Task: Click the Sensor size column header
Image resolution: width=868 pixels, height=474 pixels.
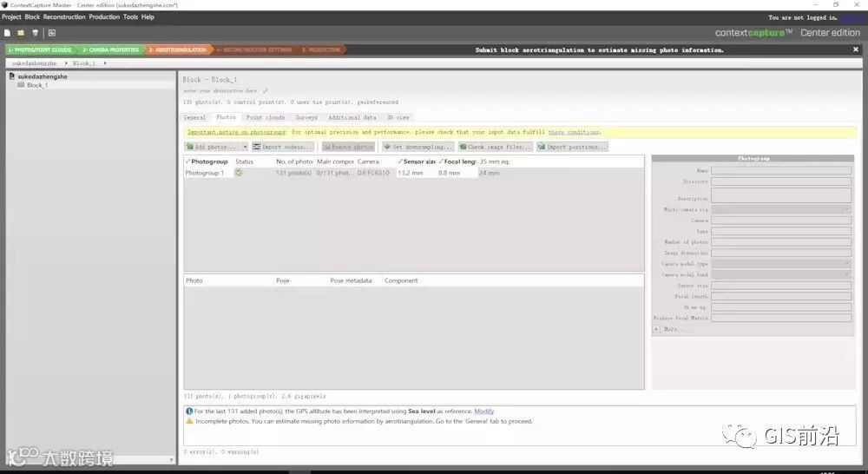Action: [x=417, y=161]
